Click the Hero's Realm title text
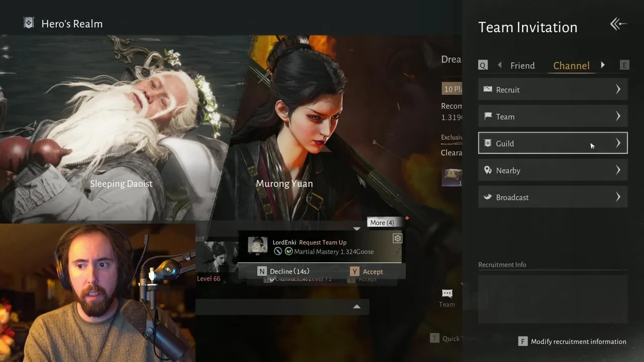This screenshot has width=644, height=362. coord(72,24)
